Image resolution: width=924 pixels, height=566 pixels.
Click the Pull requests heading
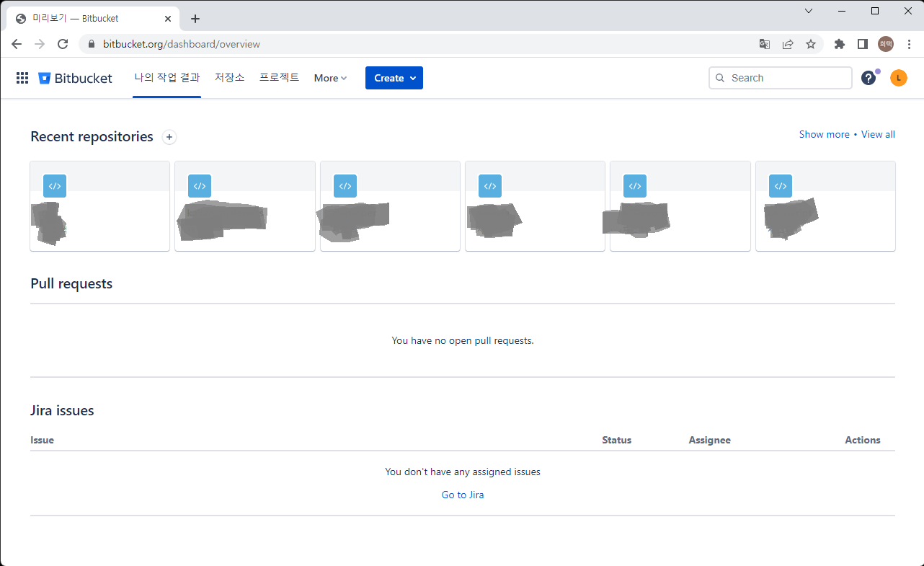coord(71,284)
